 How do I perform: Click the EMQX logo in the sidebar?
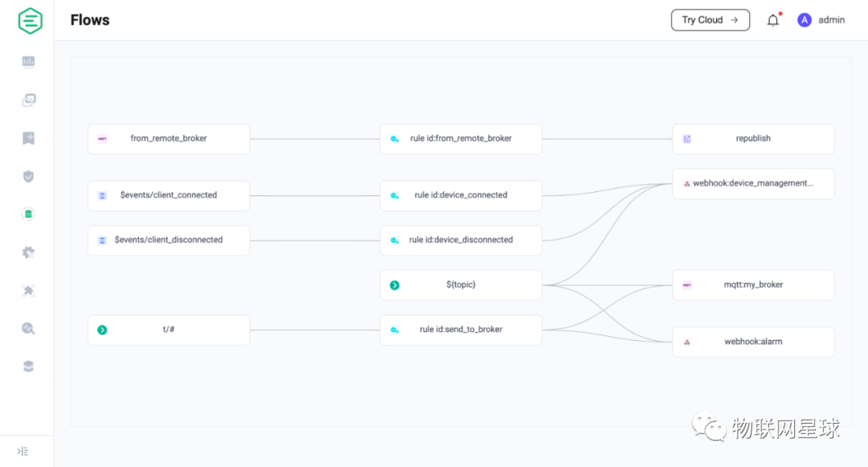tap(30, 21)
